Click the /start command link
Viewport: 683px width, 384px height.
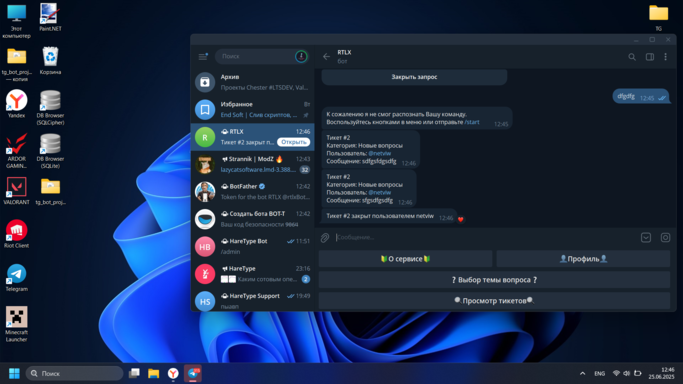(x=472, y=122)
